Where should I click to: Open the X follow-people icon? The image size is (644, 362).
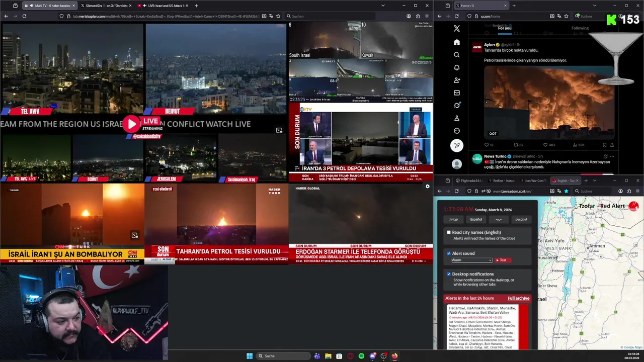(x=457, y=80)
